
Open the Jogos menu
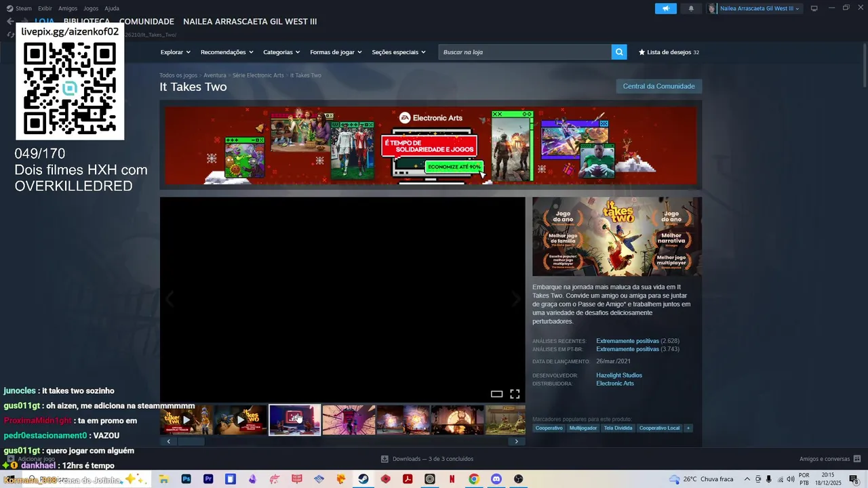(91, 8)
